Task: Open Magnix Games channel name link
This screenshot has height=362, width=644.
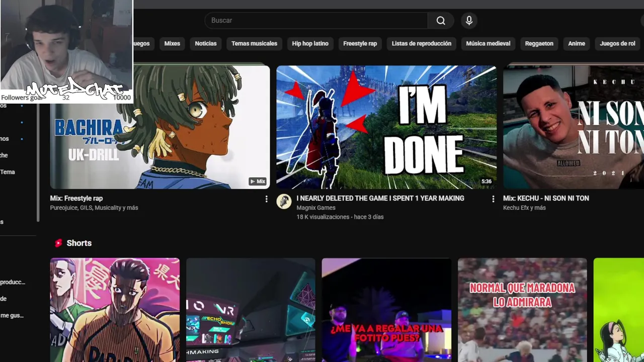Action: 316,208
